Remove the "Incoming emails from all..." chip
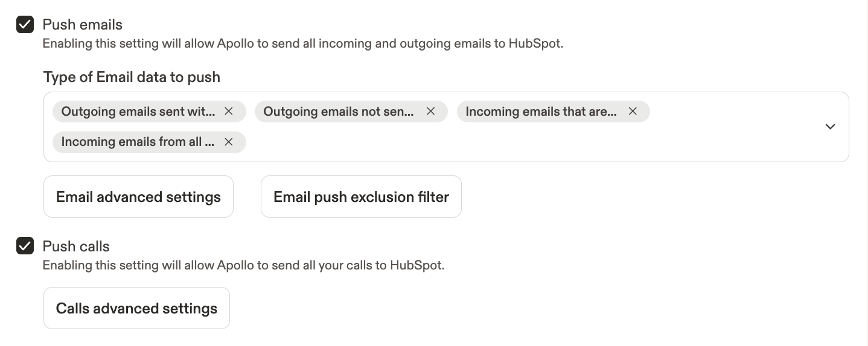Image resolution: width=868 pixels, height=346 pixels. [x=229, y=142]
